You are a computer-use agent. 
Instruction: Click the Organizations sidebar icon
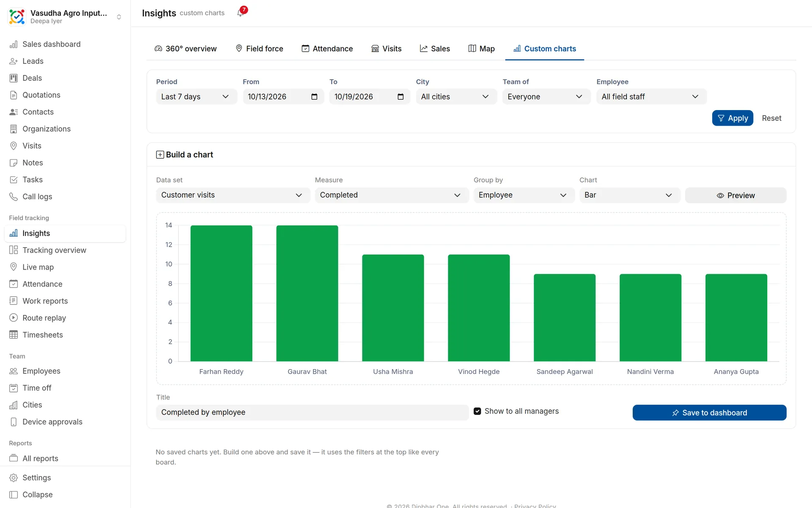(x=14, y=129)
